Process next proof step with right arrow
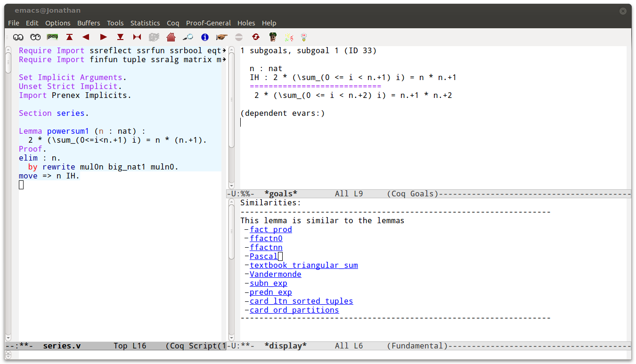 pyautogui.click(x=103, y=37)
